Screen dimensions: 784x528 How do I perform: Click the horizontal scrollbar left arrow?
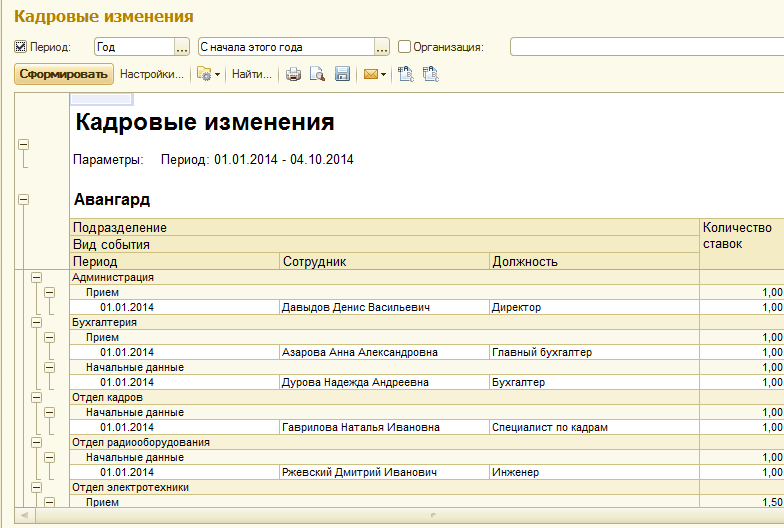pos(24,515)
